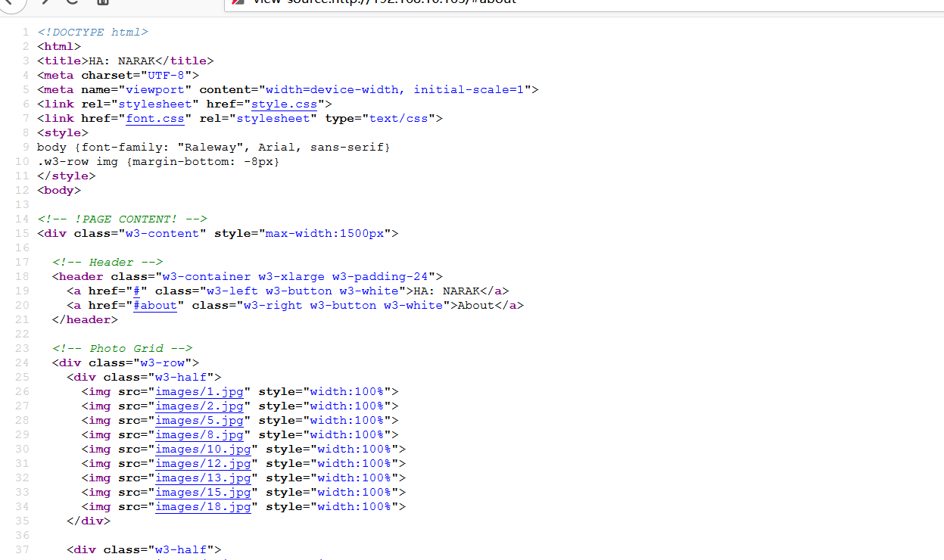Open the font.css stylesheet link
This screenshot has height=560, width=944.
155,118
